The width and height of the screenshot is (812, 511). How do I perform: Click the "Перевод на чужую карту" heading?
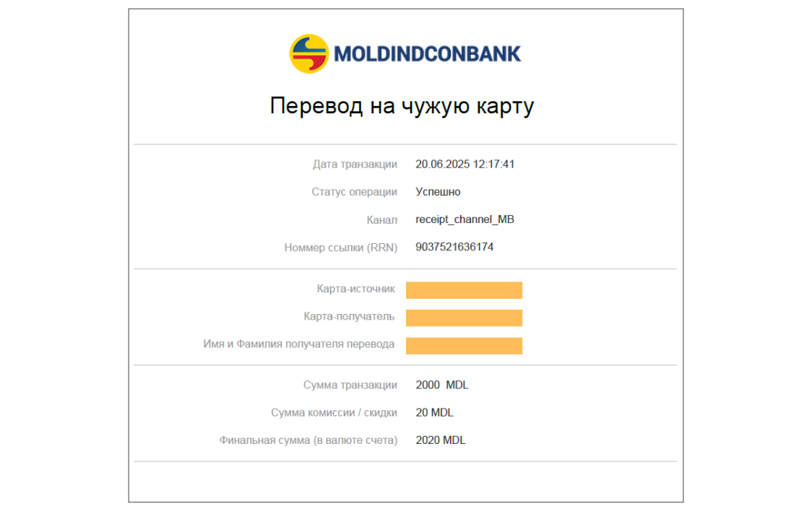point(402,106)
